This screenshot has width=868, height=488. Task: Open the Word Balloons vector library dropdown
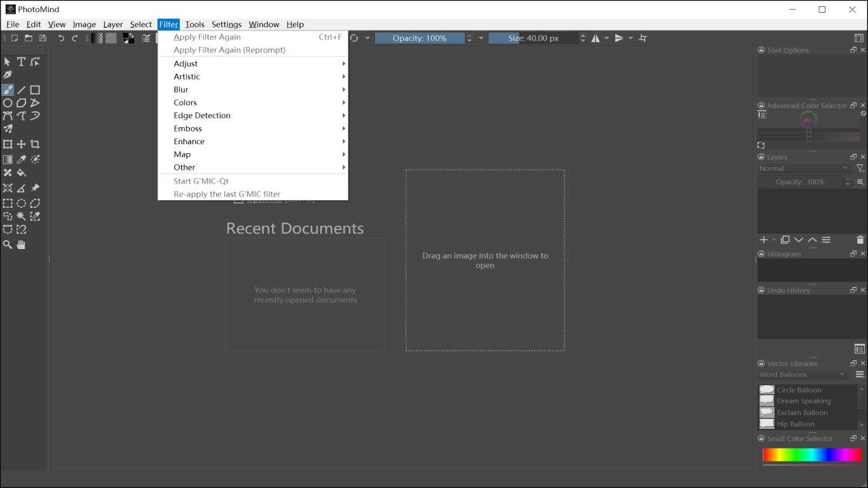tap(802, 374)
